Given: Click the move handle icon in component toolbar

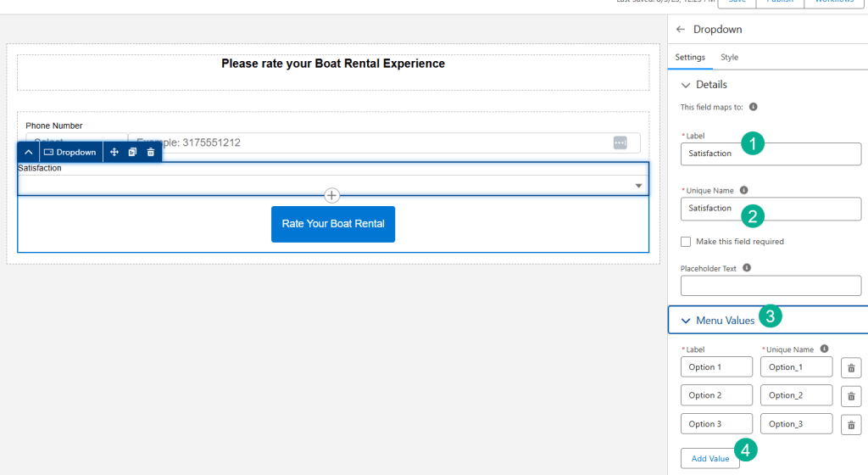Looking at the screenshot, I should click(114, 153).
